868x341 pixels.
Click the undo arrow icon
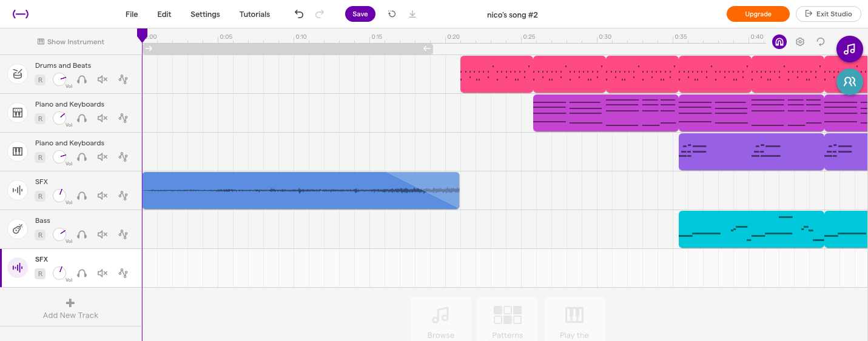298,14
